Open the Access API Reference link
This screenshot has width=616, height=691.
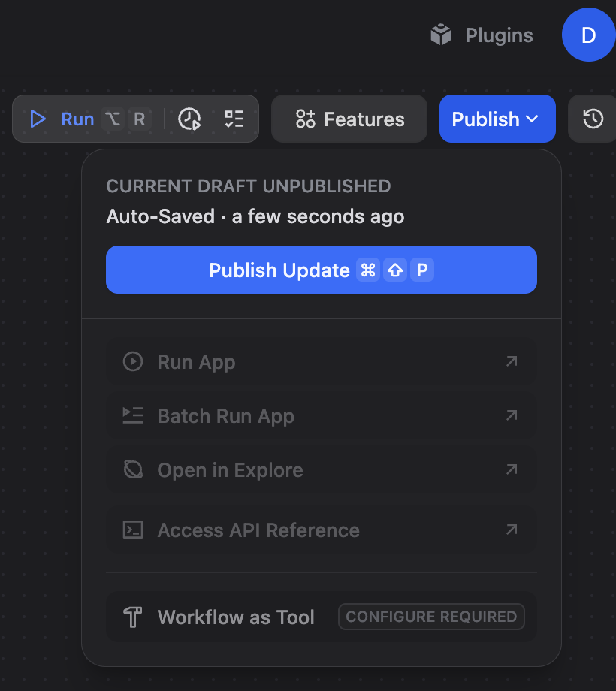pyautogui.click(x=258, y=530)
